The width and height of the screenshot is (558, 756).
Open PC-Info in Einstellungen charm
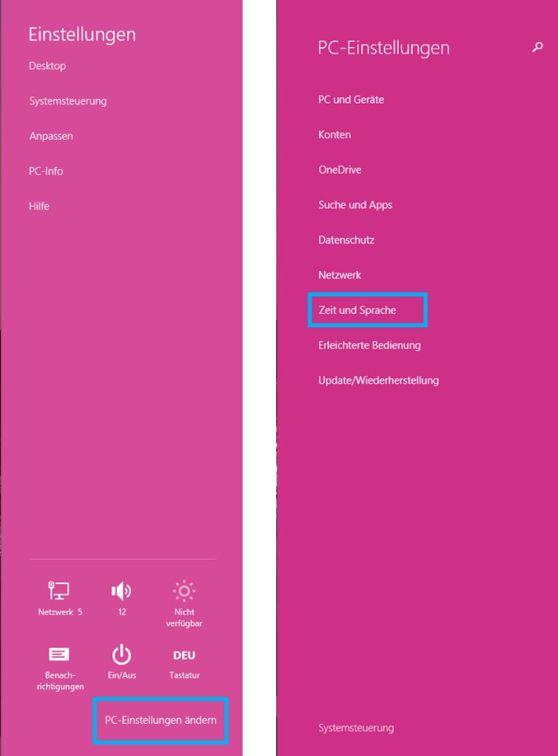[46, 171]
